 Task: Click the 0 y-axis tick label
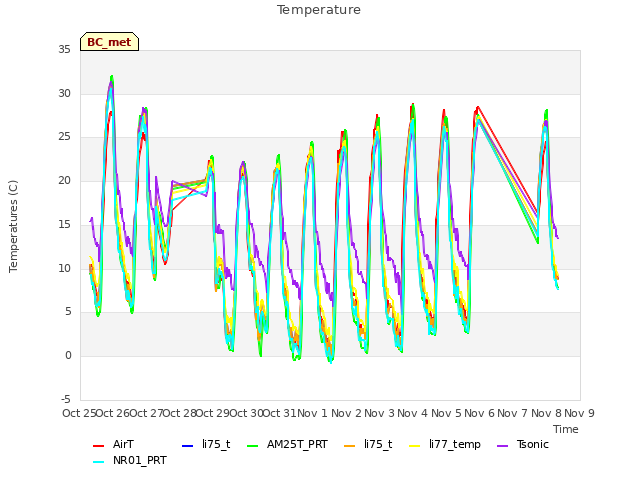point(68,356)
